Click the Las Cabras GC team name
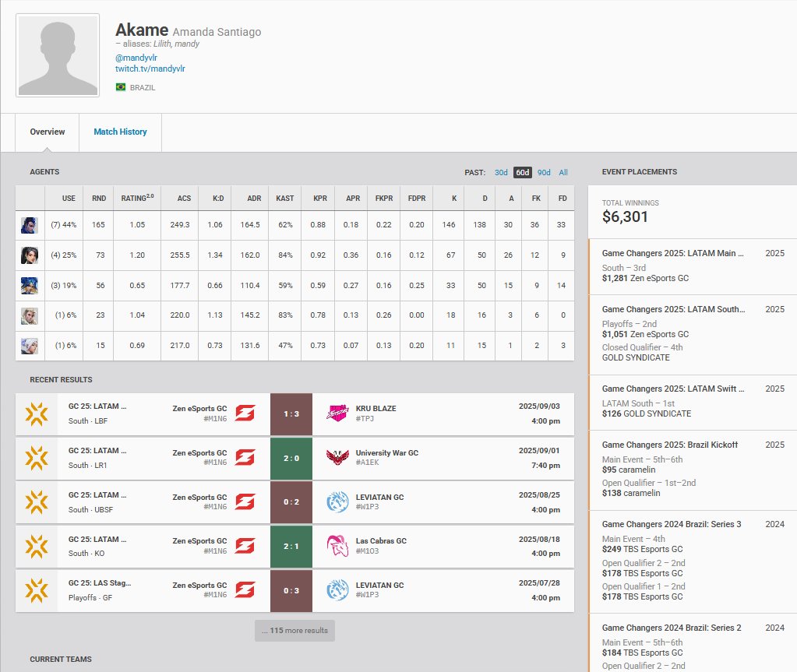The height and width of the screenshot is (672, 797). coord(381,541)
